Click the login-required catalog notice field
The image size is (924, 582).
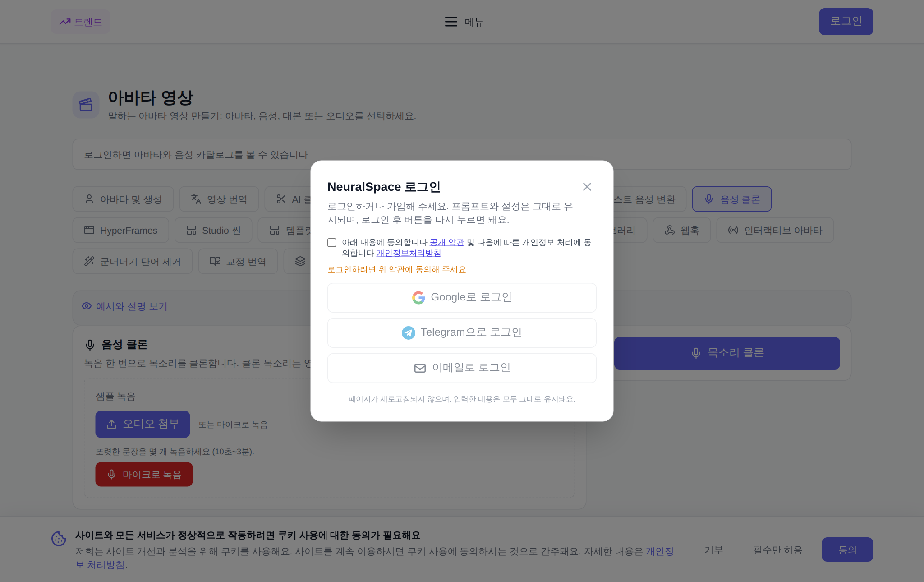pos(462,154)
